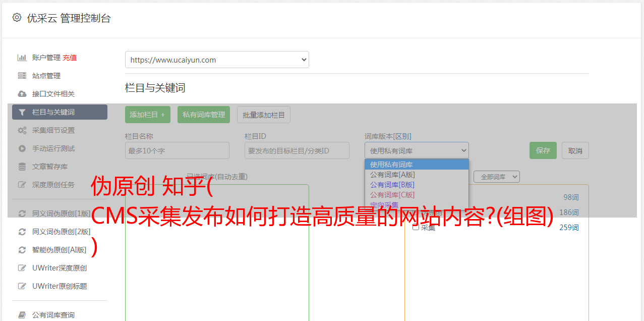Focus the 栏目ID input field
This screenshot has height=321, width=644.
pos(297,150)
